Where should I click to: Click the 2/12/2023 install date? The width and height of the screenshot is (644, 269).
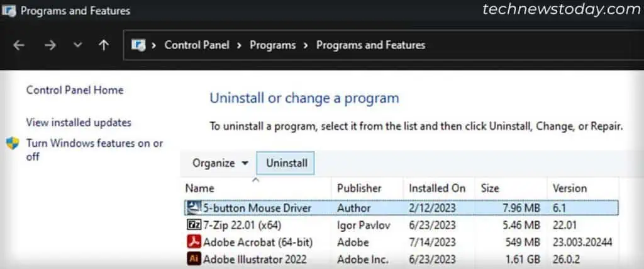click(432, 208)
